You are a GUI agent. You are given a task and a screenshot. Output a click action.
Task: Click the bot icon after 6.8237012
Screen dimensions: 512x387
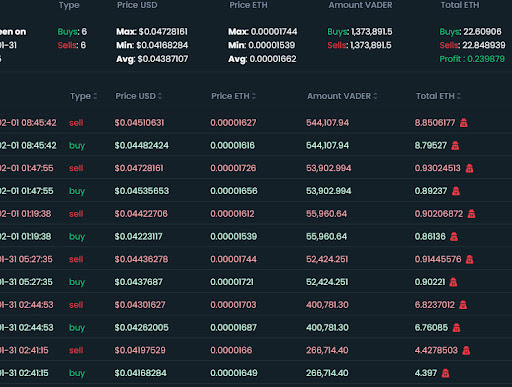(463, 305)
